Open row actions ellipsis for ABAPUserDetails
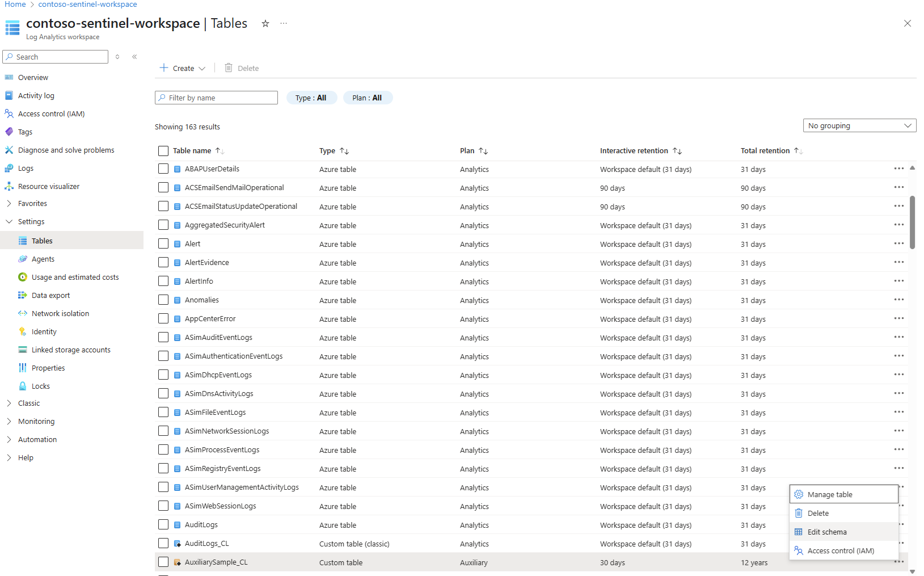This screenshot has height=576, width=924. coord(899,169)
